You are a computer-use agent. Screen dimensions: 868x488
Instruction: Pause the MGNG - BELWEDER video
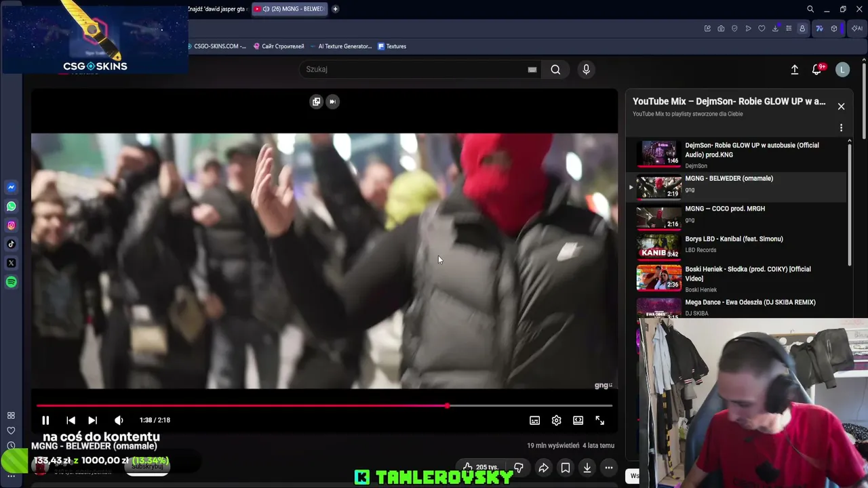[45, 420]
